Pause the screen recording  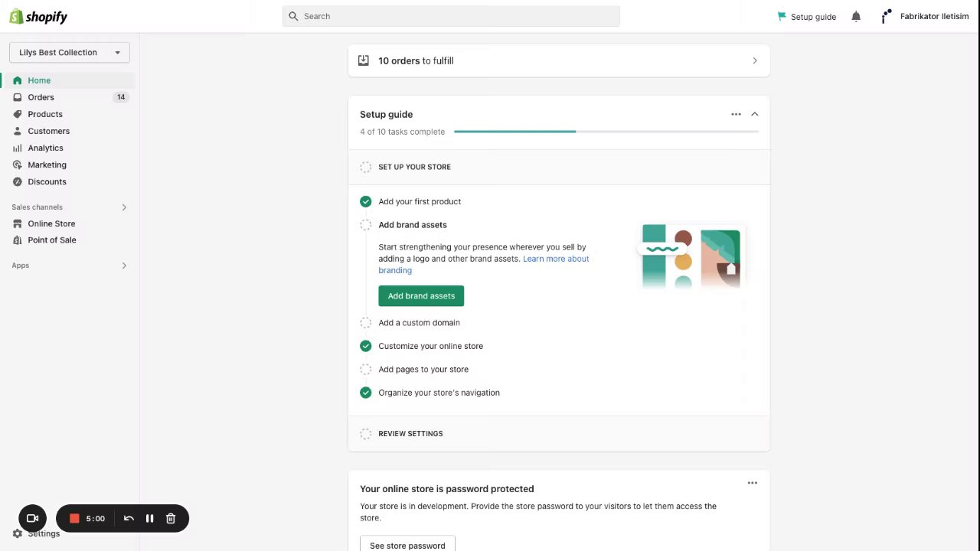coord(149,518)
